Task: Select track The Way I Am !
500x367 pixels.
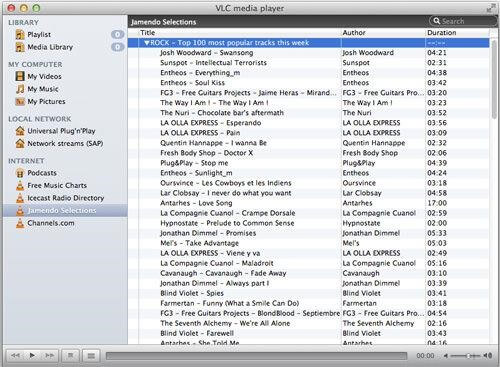Action: tap(214, 103)
